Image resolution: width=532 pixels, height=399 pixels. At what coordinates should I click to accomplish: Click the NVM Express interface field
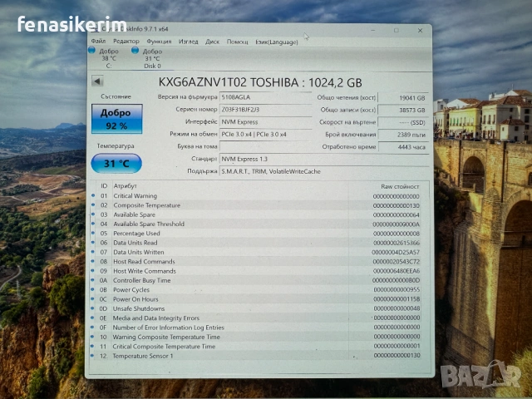pos(265,122)
